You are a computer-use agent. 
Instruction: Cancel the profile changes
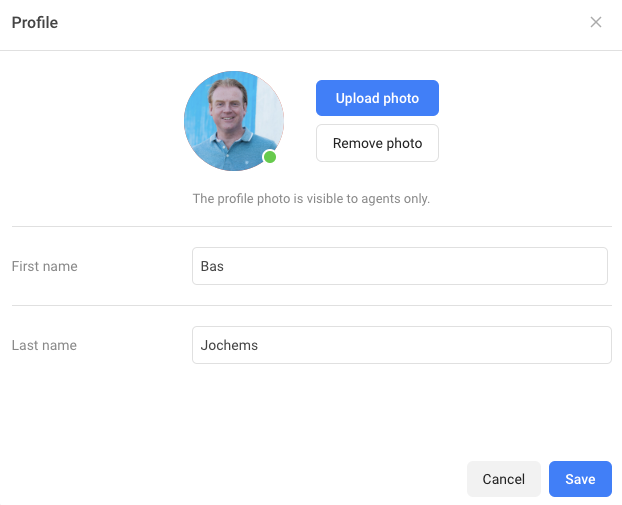503,479
